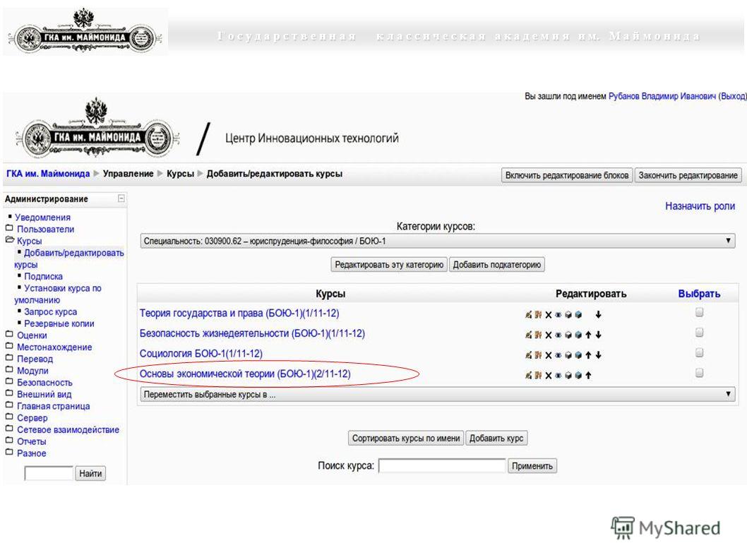Check the box for Основы экономической теории
747x560 pixels.
click(x=699, y=372)
